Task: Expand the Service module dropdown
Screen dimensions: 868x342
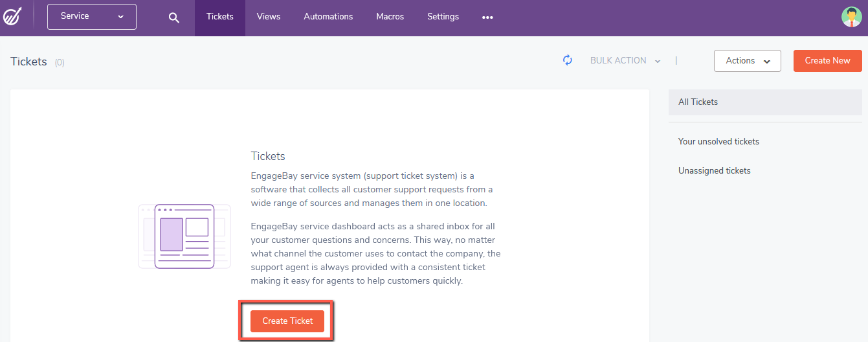Action: [92, 17]
